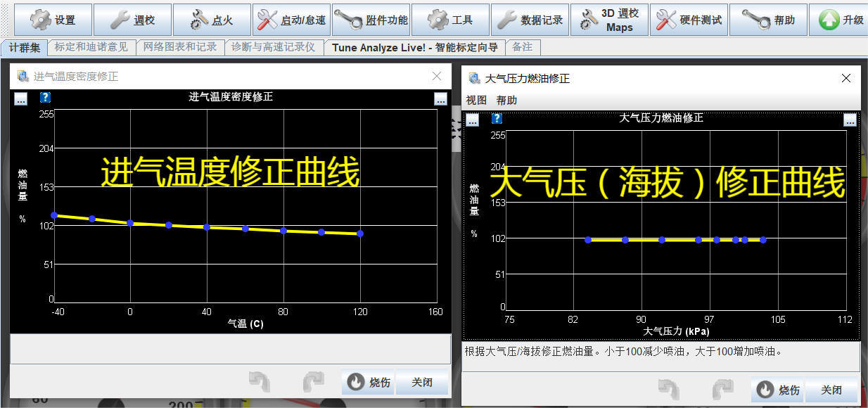Click 关闭 button in 进气温度密度修正 window
Image resolution: width=868 pixels, height=408 pixels.
click(421, 382)
